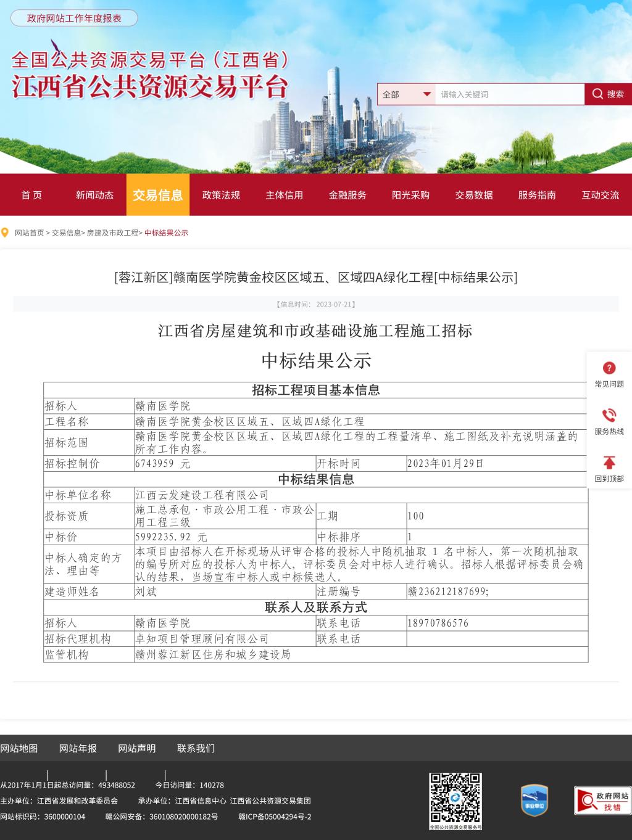Open the 服务指南 navigation tab
Viewport: 632px width, 840px height.
[537, 195]
